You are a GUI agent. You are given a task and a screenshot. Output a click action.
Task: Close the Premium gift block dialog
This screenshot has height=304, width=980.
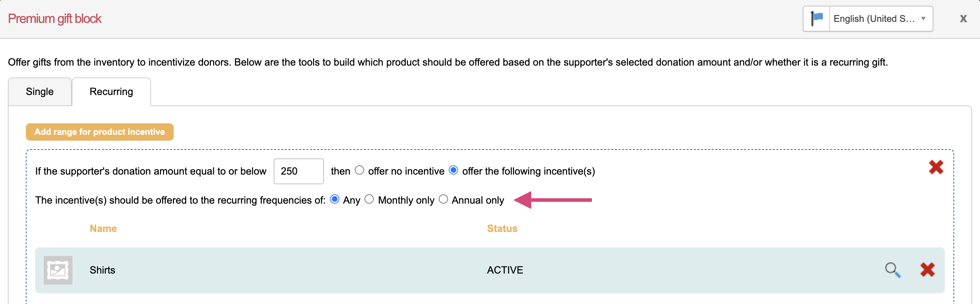pyautogui.click(x=963, y=19)
